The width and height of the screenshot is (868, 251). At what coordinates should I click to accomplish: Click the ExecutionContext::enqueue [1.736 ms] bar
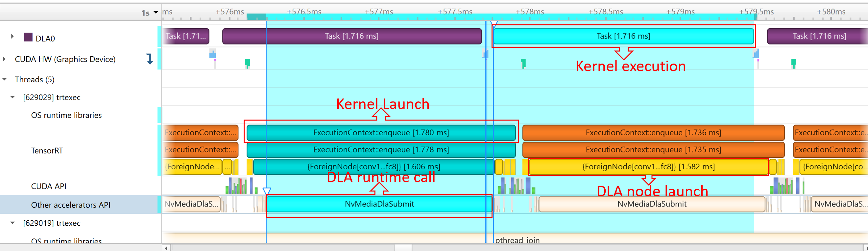[x=653, y=133]
